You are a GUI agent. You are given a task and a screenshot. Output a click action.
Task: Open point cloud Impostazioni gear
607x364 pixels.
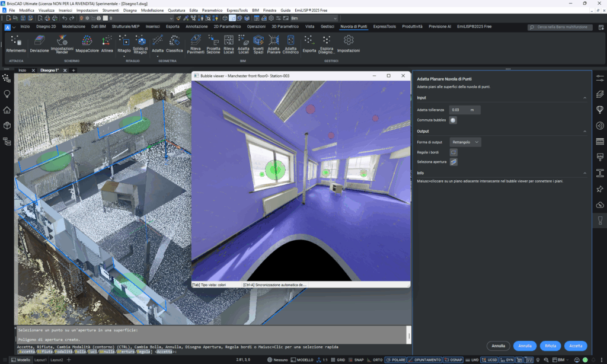[349, 44]
